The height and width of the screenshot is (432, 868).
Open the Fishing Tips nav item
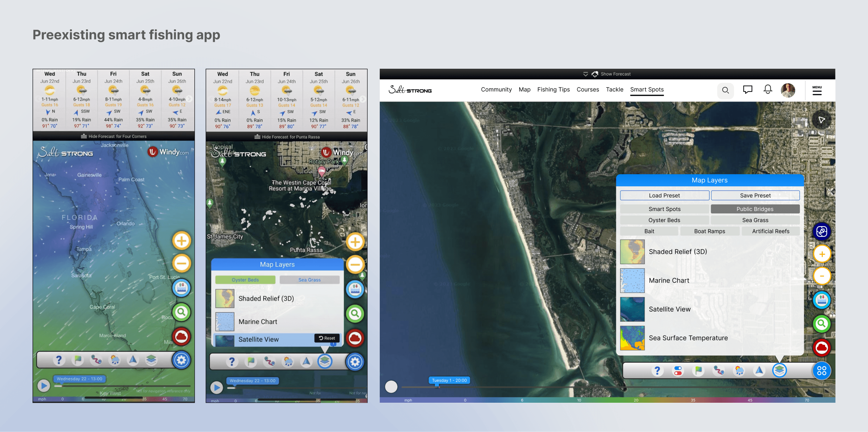point(553,89)
